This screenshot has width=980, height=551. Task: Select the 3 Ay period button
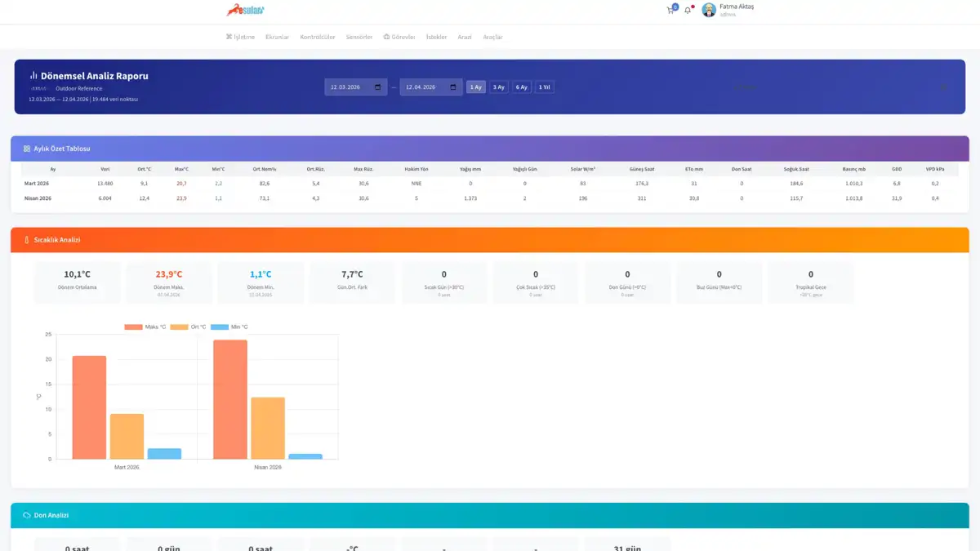pyautogui.click(x=499, y=87)
